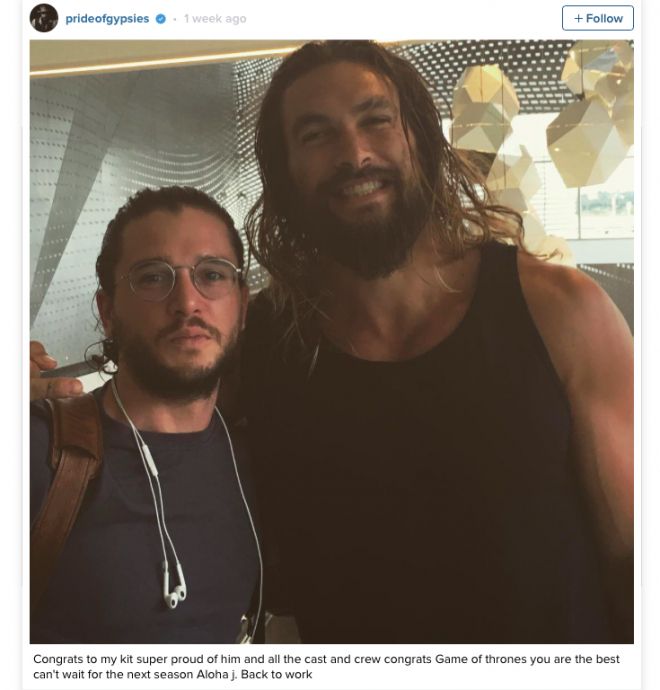Open the prideofgypsies username link
The image size is (660, 690).
107,19
